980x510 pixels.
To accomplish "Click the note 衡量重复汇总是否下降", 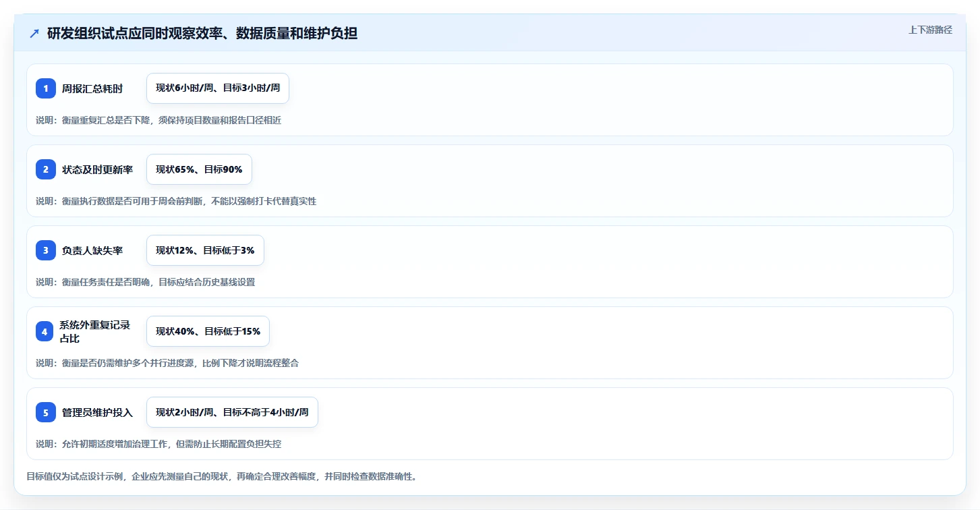I will pyautogui.click(x=158, y=120).
